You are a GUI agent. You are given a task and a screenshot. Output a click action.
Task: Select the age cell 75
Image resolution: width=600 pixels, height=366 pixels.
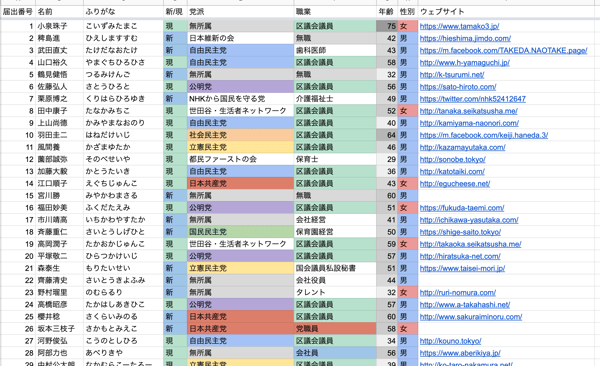pyautogui.click(x=387, y=26)
